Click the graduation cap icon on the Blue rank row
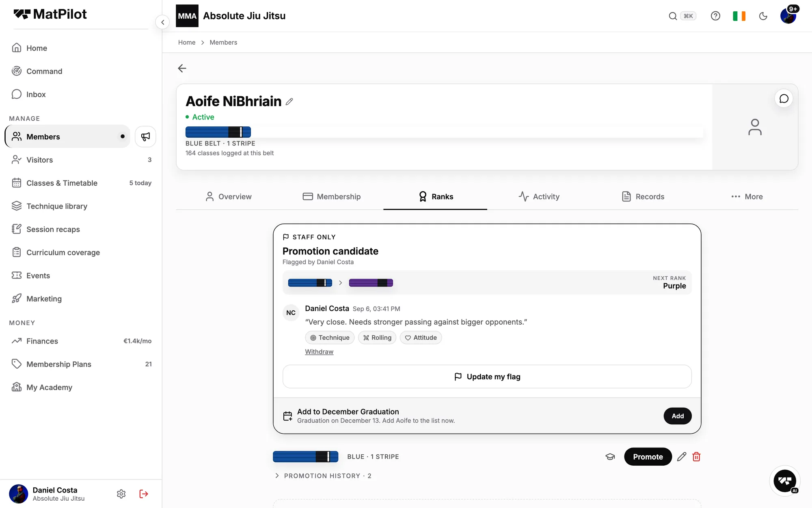The width and height of the screenshot is (812, 508). tap(610, 457)
